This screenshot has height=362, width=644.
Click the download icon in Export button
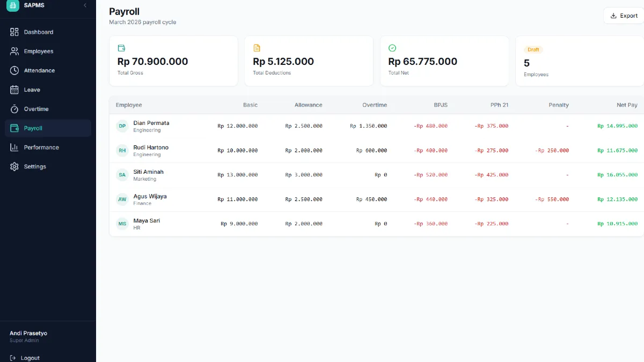pyautogui.click(x=613, y=16)
